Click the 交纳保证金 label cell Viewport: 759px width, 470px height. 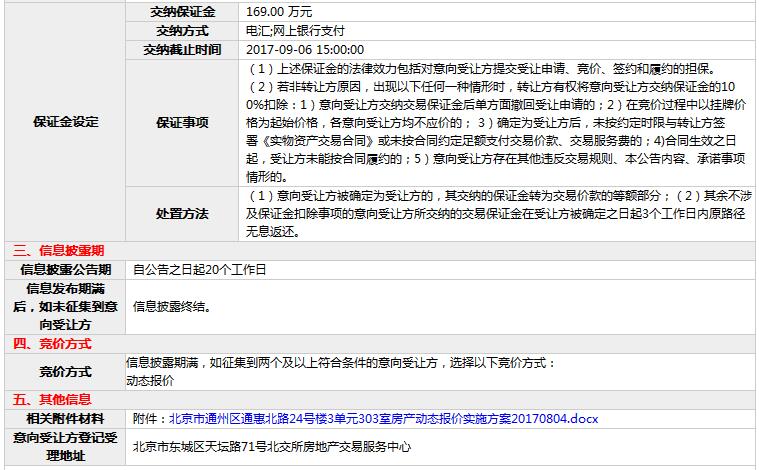point(182,11)
